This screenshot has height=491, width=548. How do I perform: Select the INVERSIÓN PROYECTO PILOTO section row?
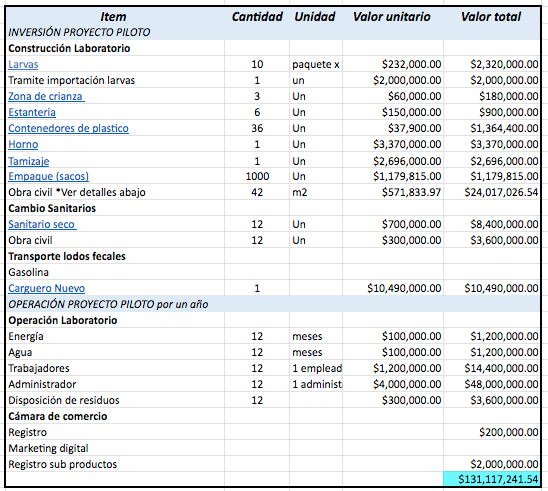tap(273, 32)
